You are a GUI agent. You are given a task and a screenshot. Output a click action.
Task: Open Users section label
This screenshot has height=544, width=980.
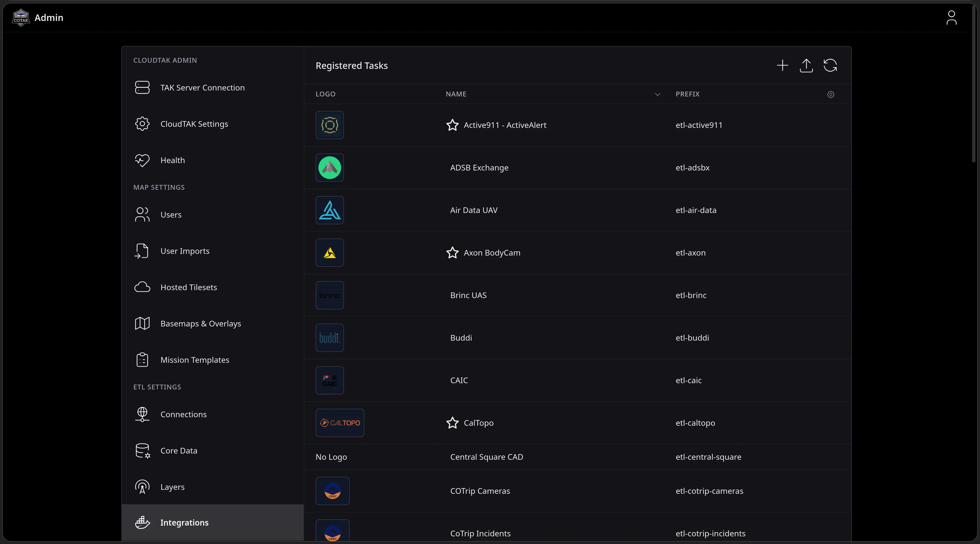click(x=171, y=214)
